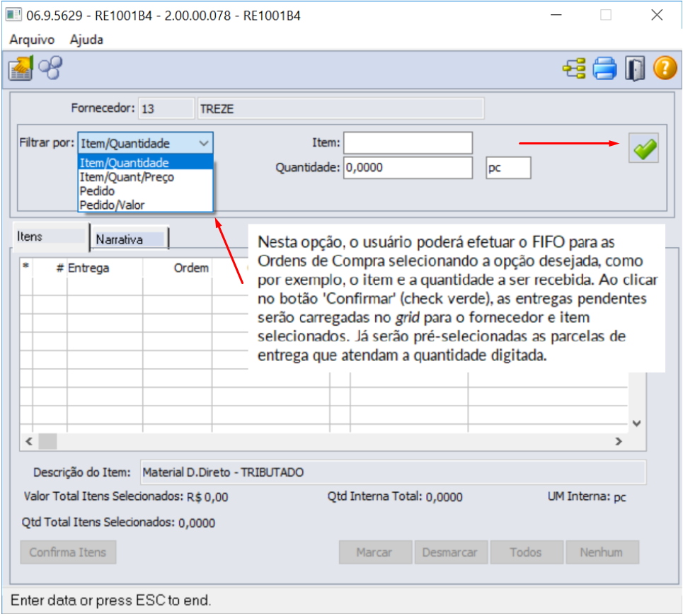Open the Arquivo menu

tap(32, 40)
